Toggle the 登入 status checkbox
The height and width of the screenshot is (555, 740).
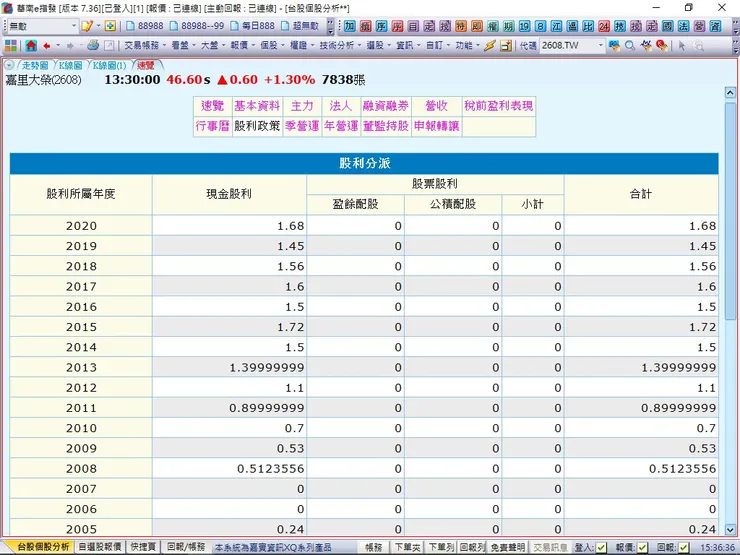pos(601,547)
